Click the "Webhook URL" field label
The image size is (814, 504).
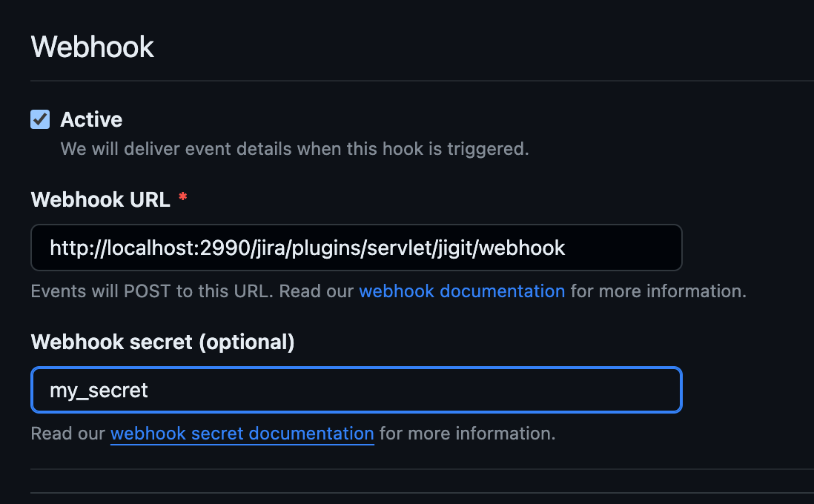click(x=100, y=199)
